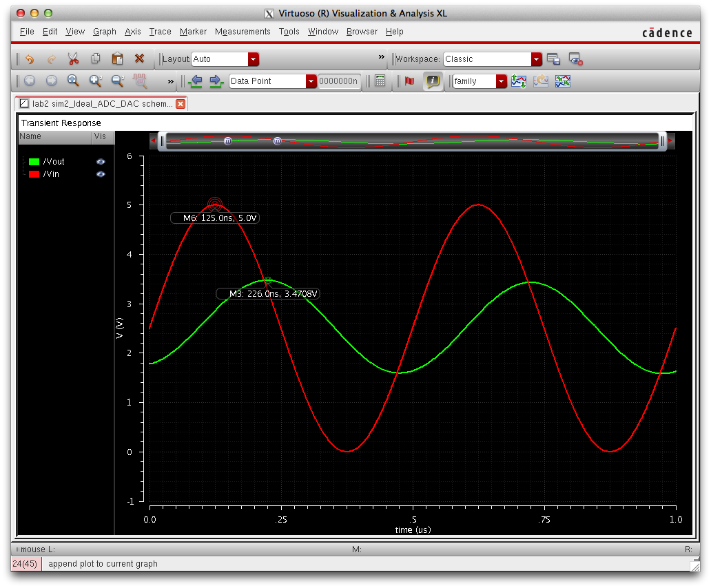Screen dimensions: 711x588
Task: Open the Calculator tool
Action: (380, 81)
